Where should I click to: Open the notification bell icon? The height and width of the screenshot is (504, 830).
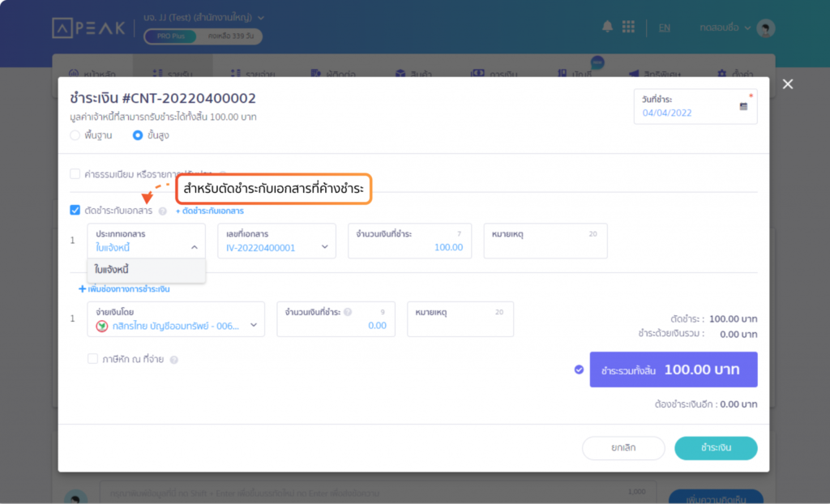[607, 27]
